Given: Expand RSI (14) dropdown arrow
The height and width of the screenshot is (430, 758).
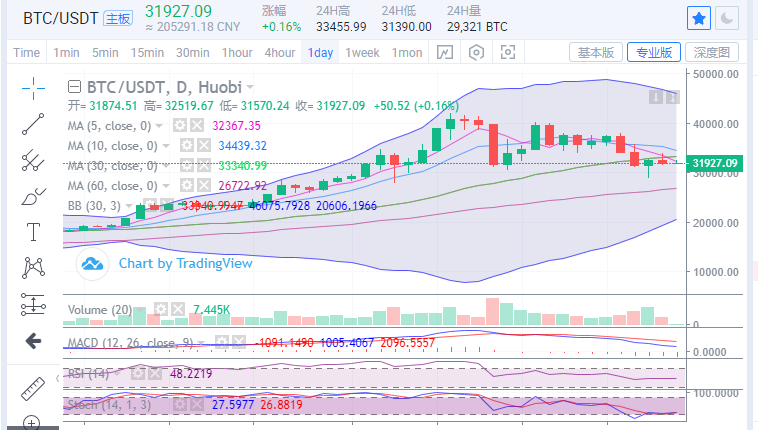Looking at the screenshot, I should 117,374.
